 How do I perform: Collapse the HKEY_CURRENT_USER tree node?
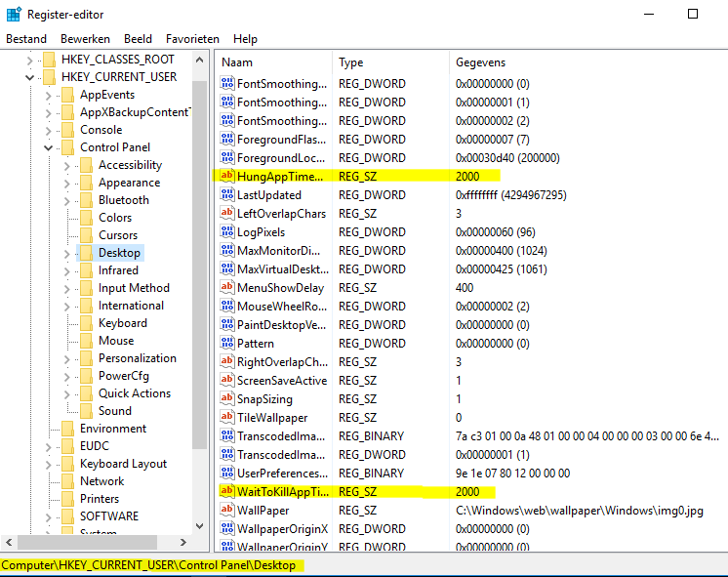point(29,77)
